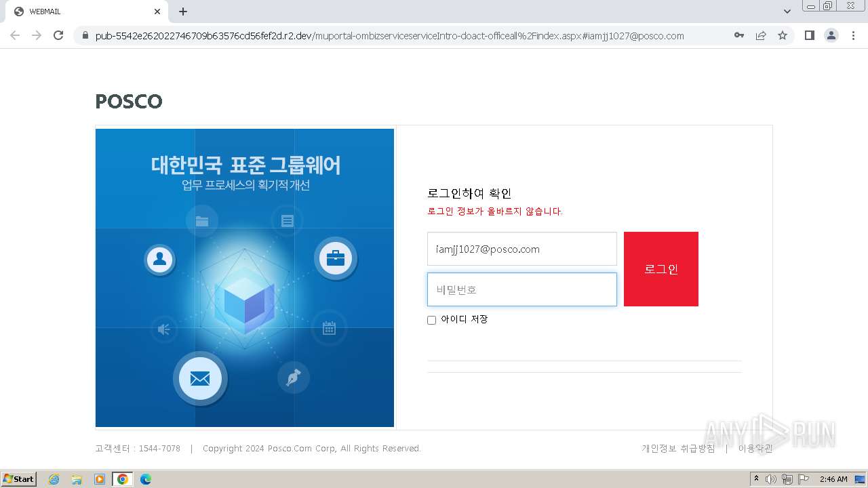868x488 pixels.
Task: Open File Explorer from the taskbar
Action: (77, 479)
